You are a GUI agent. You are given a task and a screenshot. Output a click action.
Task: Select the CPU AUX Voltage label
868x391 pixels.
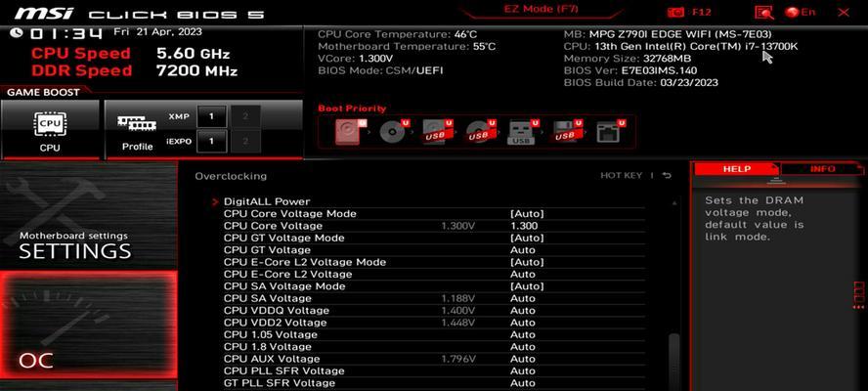pos(272,359)
